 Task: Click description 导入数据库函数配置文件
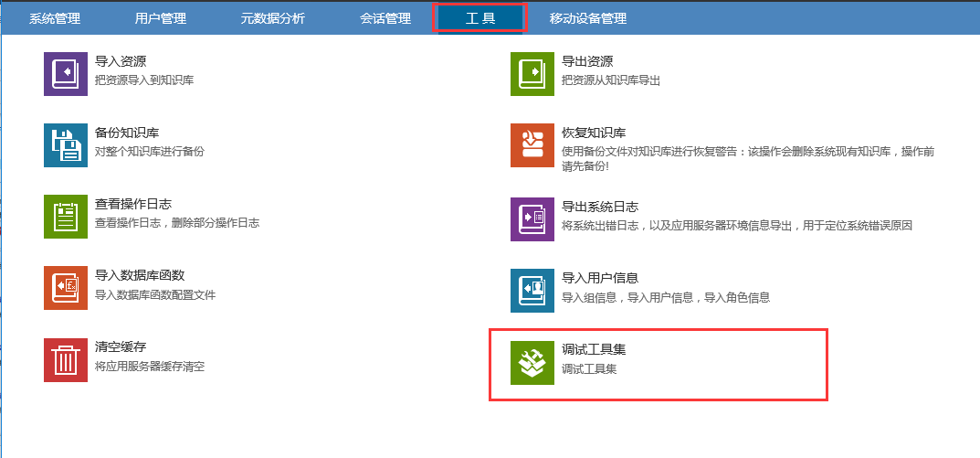tap(155, 294)
